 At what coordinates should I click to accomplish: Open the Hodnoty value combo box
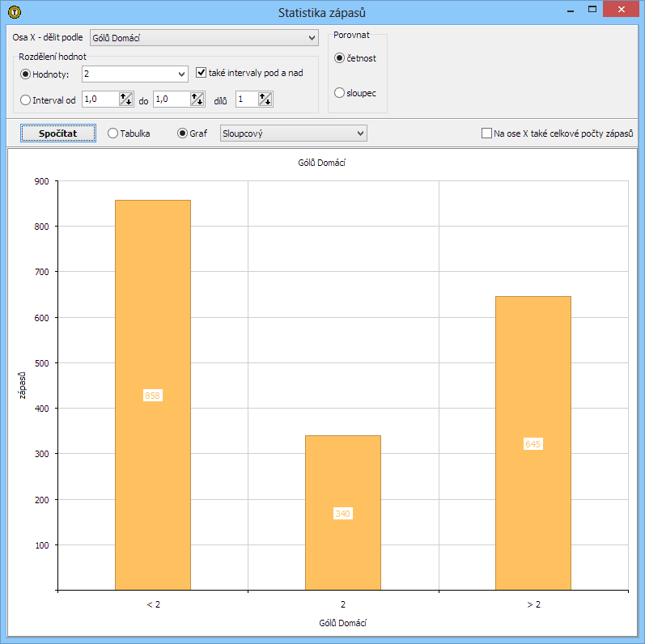pyautogui.click(x=135, y=74)
